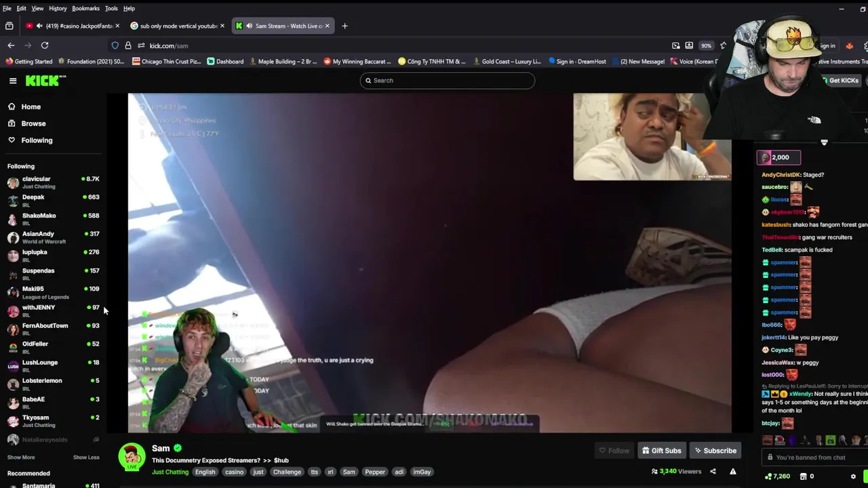Open the Edit menu
The height and width of the screenshot is (488, 868).
(22, 8)
